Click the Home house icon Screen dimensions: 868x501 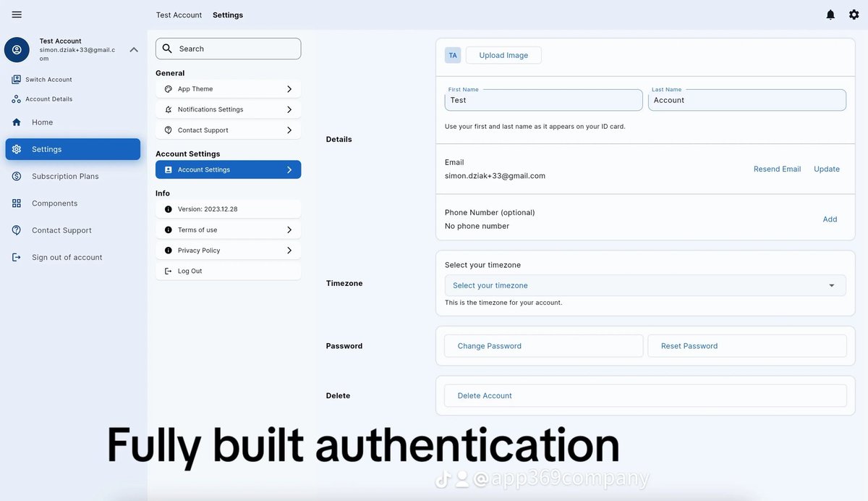pyautogui.click(x=17, y=122)
